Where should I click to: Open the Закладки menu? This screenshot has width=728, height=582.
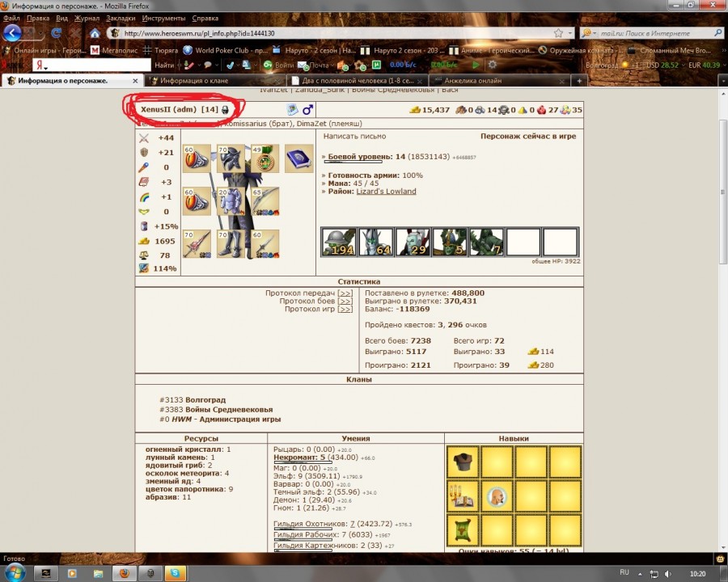pos(121,18)
